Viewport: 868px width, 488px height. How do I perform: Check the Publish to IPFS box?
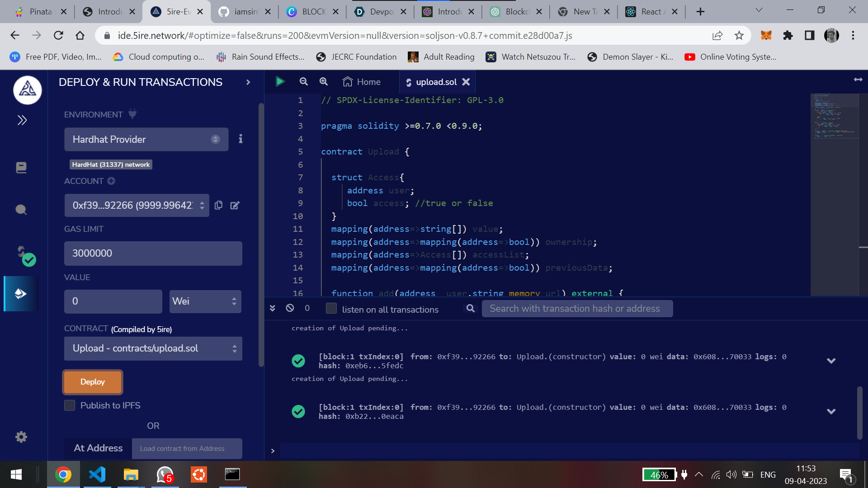70,405
